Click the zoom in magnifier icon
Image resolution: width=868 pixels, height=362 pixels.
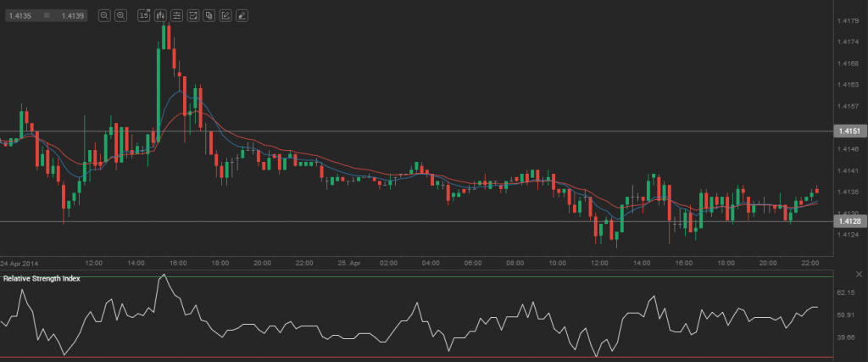click(x=120, y=15)
